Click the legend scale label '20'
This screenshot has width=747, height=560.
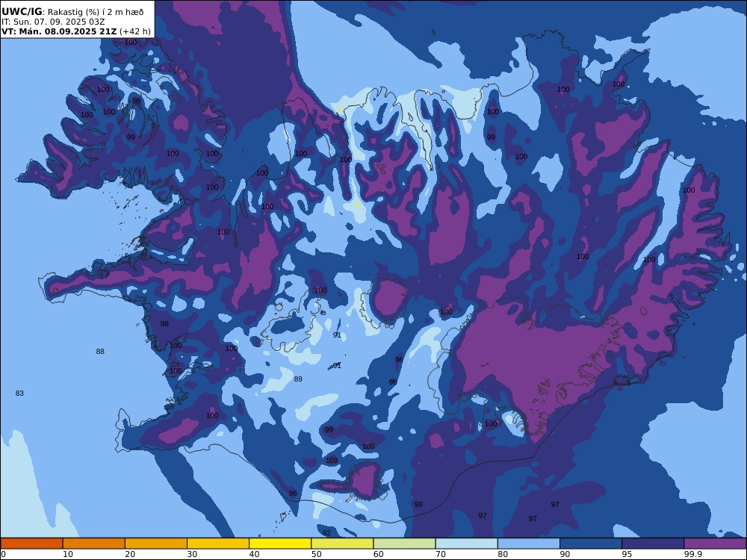point(130,554)
